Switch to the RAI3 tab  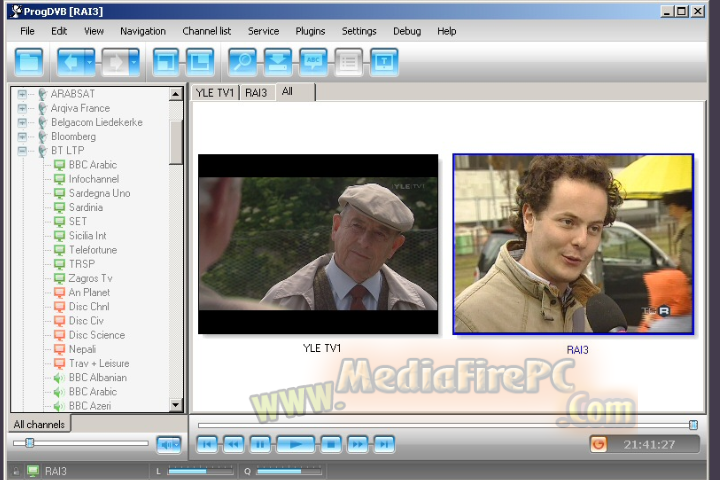point(256,93)
